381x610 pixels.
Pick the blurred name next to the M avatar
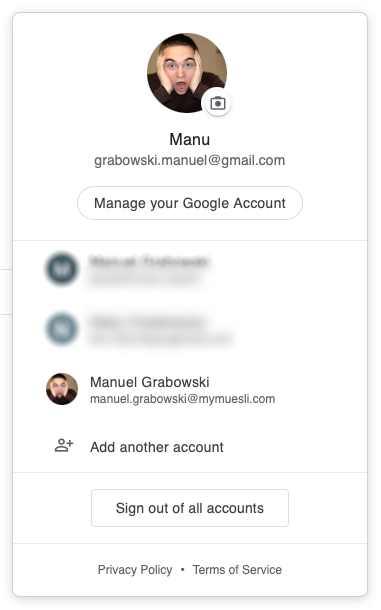click(x=150, y=261)
